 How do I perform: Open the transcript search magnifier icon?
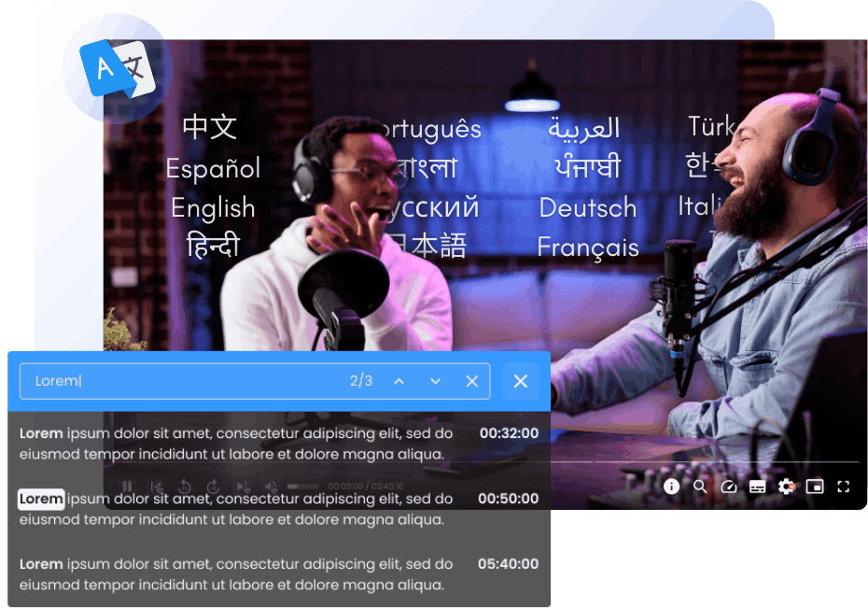click(700, 487)
